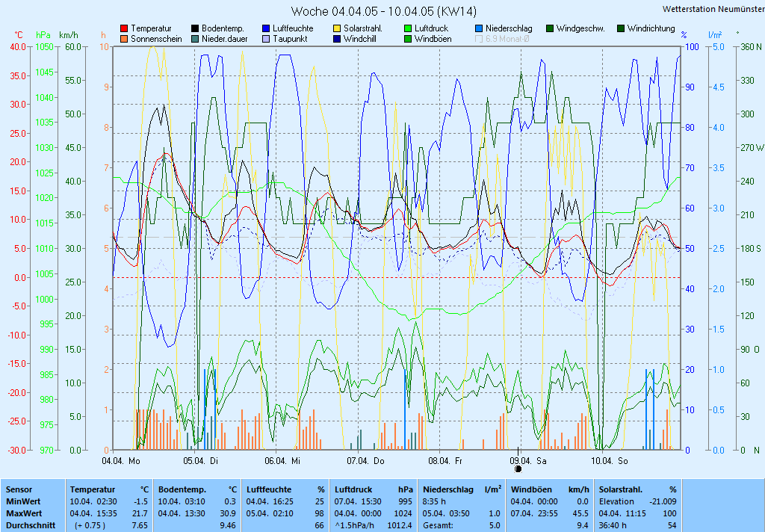Toggle the red Temperatur legend box

point(124,28)
